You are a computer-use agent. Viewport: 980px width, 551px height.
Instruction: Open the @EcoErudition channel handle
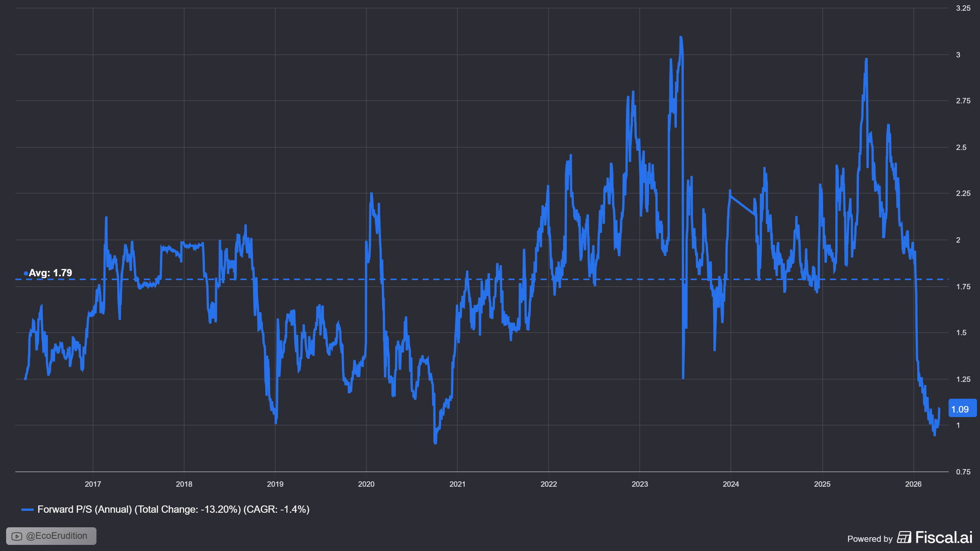coord(57,536)
